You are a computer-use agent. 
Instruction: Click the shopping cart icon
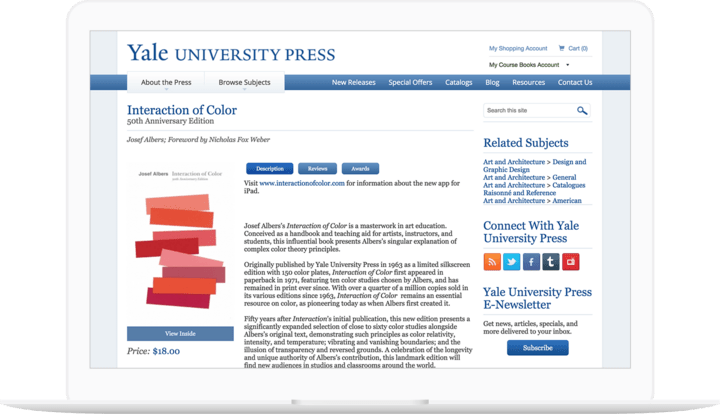(x=562, y=48)
